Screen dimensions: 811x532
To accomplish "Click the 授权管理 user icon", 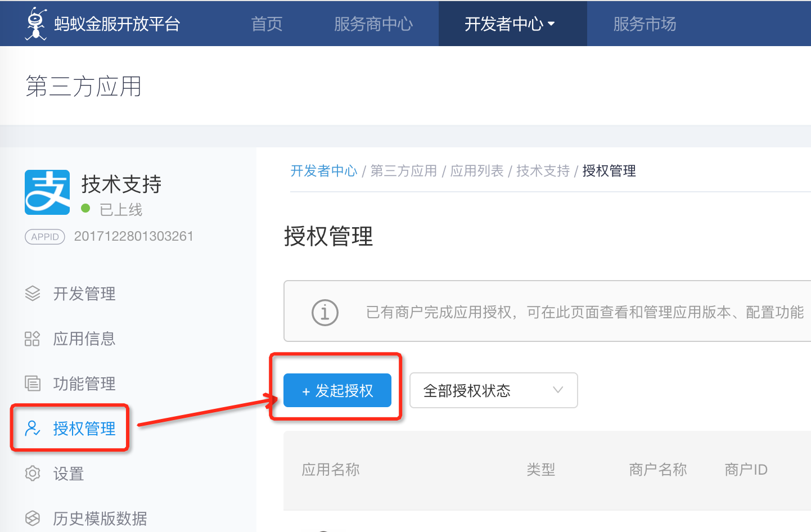I will point(33,429).
